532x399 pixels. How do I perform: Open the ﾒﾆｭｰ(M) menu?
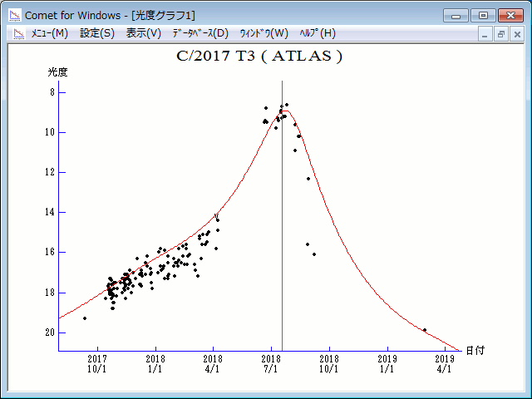49,33
